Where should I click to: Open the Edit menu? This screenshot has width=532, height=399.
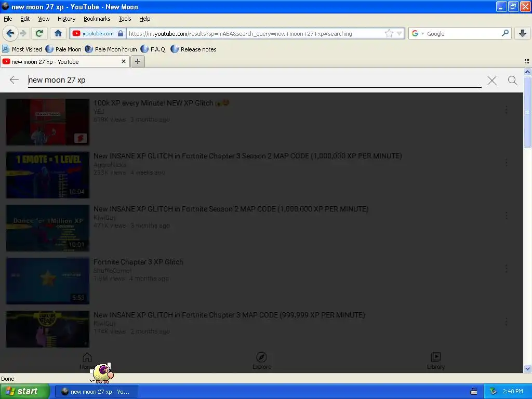point(25,19)
